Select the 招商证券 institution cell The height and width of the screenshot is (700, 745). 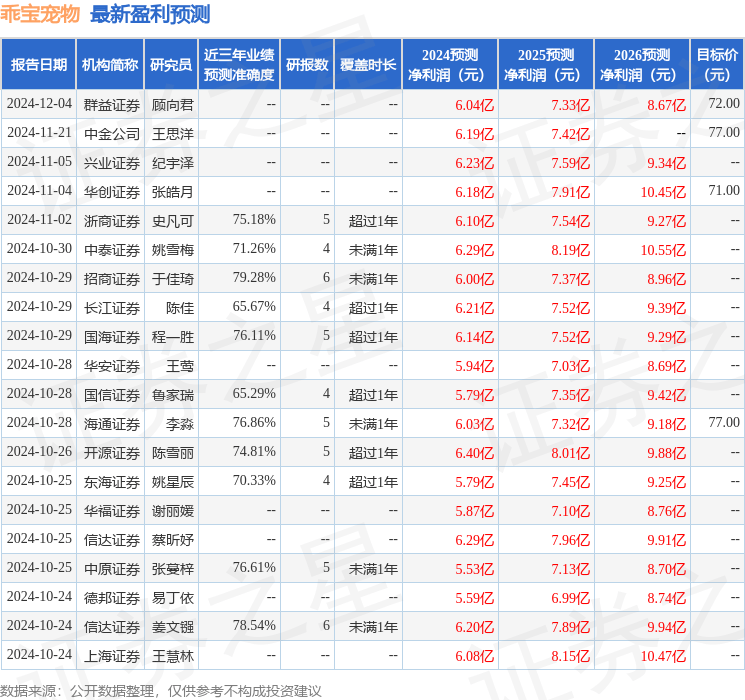[x=112, y=278]
